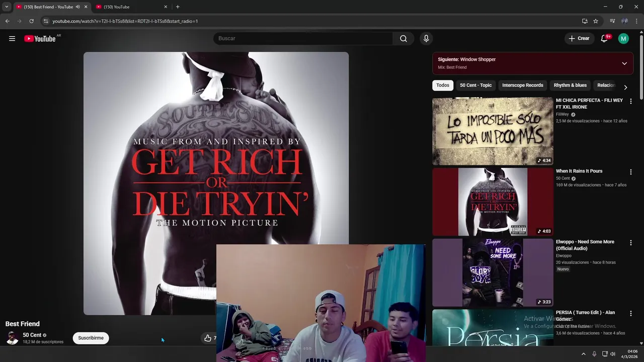Click the taskbar microphone icon
Image resolution: width=644 pixels, height=362 pixels.
tap(594, 354)
